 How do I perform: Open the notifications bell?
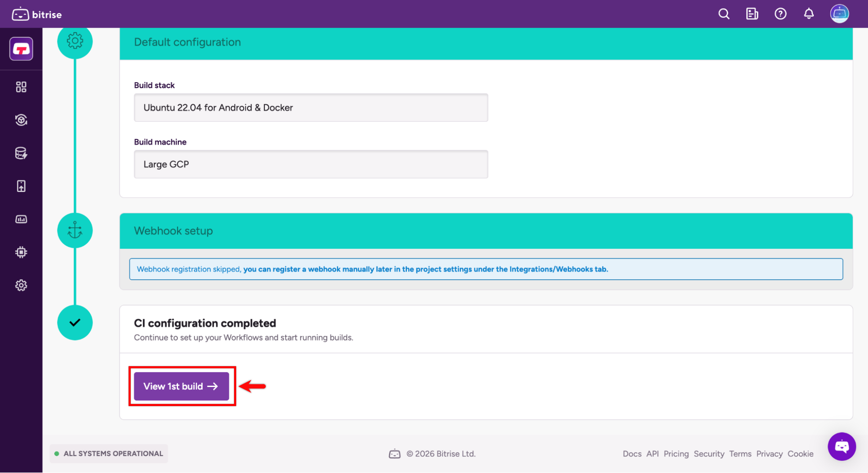coord(809,14)
